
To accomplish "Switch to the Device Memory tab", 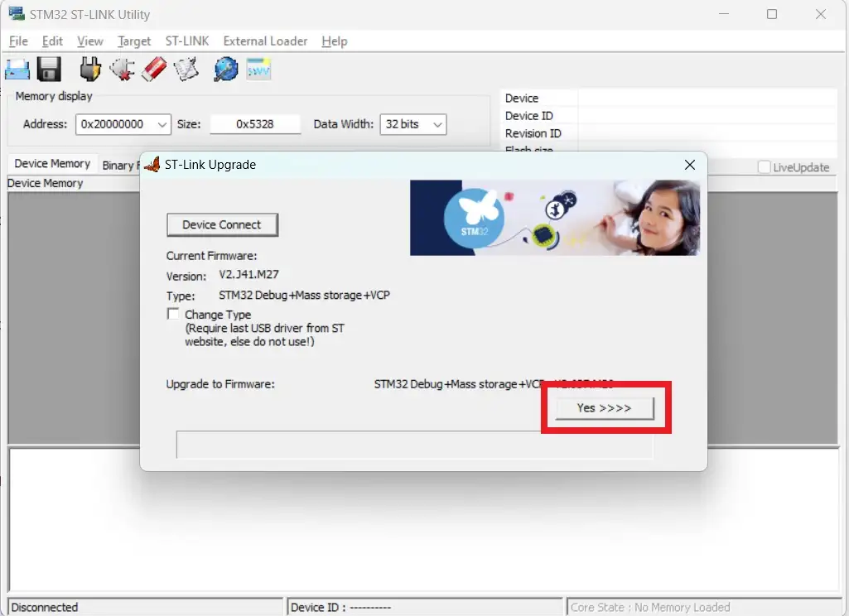I will (52, 163).
